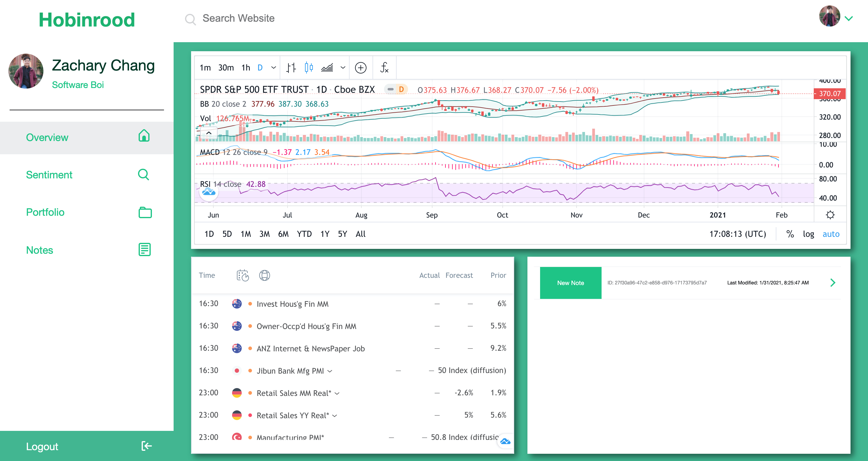Image resolution: width=868 pixels, height=461 pixels.
Task: Click the area chart style icon
Action: [327, 68]
